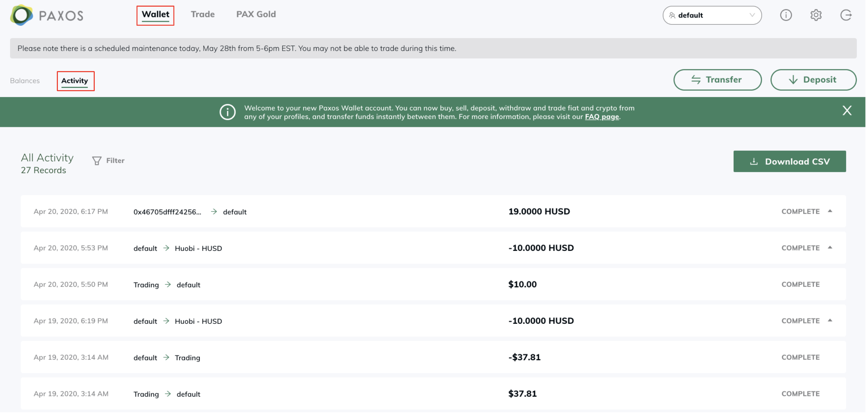Open the info help icon in header
The width and height of the screenshot is (868, 413).
[x=786, y=15]
